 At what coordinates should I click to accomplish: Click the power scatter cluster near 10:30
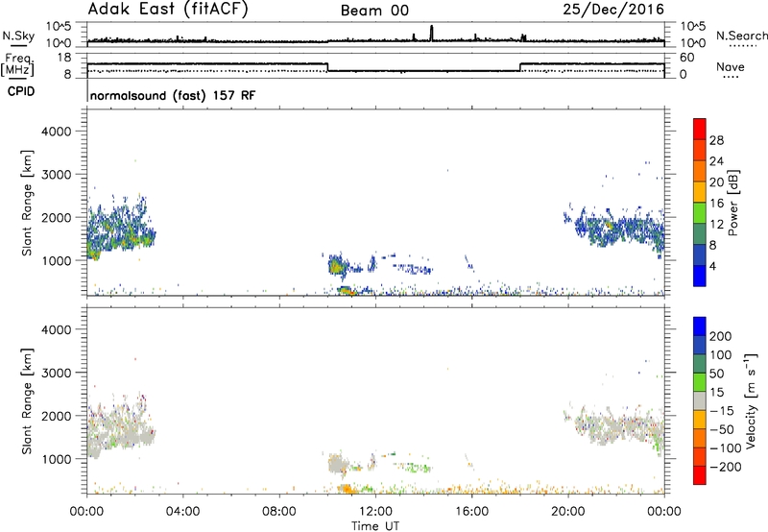[337, 267]
